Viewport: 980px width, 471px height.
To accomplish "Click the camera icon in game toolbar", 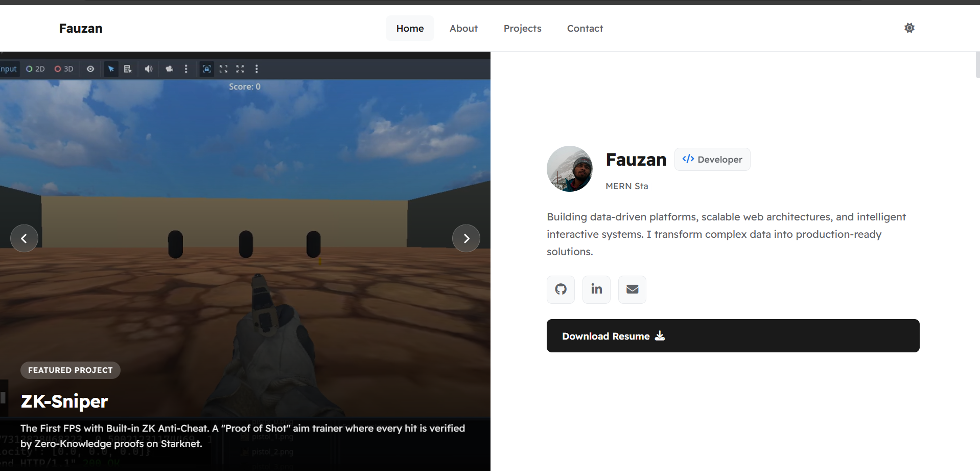I will (169, 69).
